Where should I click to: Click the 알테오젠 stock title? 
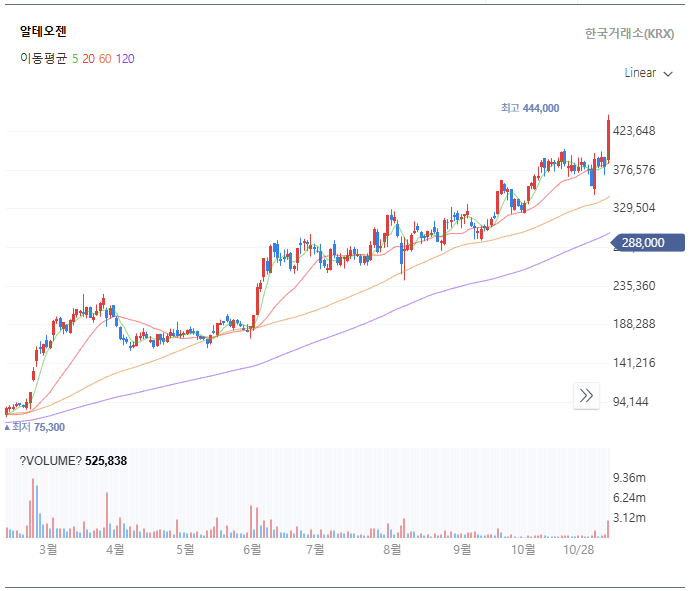pyautogui.click(x=43, y=31)
